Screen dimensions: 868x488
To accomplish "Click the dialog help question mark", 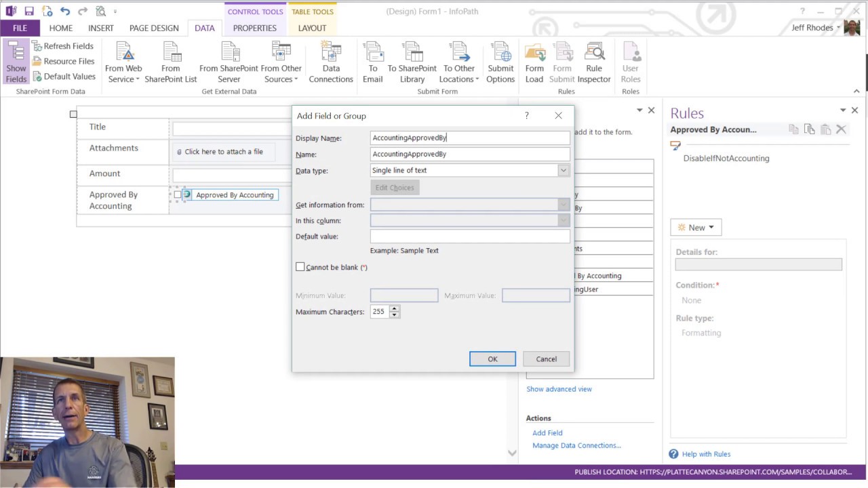I will pos(527,116).
